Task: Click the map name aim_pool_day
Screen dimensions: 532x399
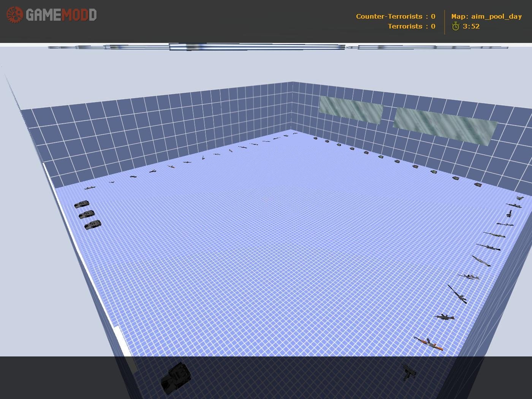Action: pyautogui.click(x=486, y=16)
